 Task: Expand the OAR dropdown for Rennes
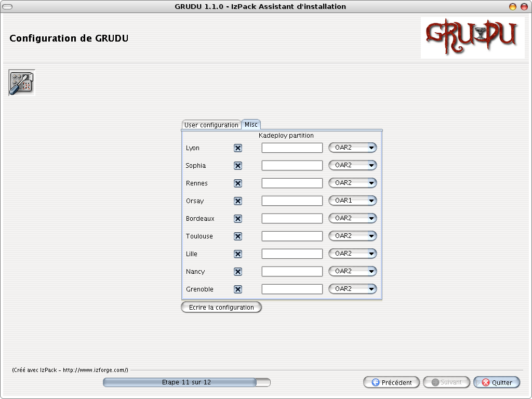click(x=353, y=183)
